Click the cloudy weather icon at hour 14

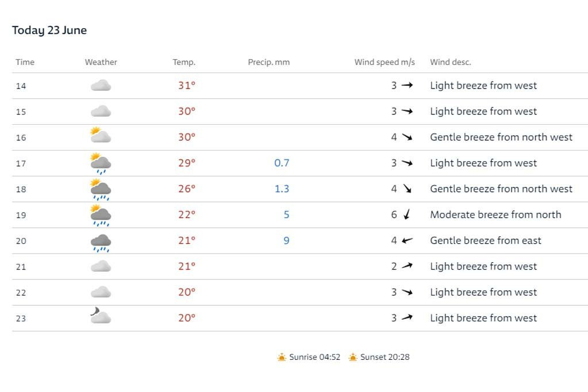[101, 86]
